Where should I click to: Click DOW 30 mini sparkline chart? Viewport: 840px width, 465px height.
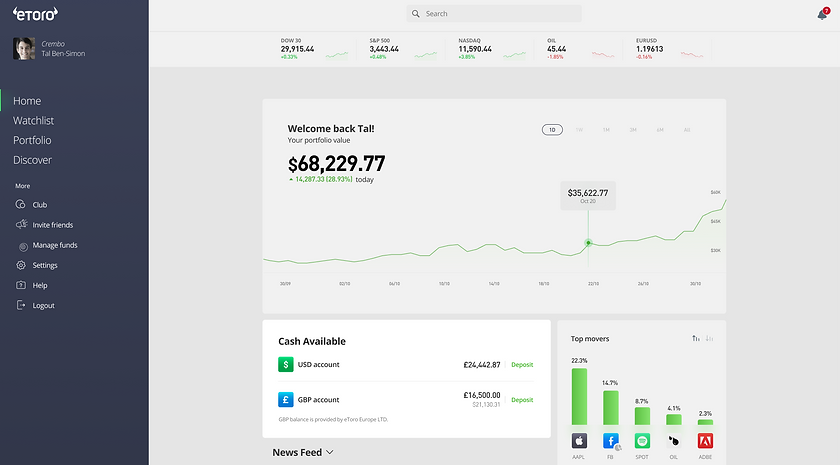tap(337, 55)
